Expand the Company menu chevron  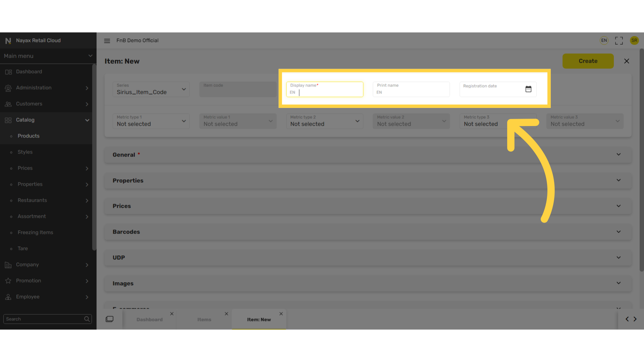tap(87, 265)
